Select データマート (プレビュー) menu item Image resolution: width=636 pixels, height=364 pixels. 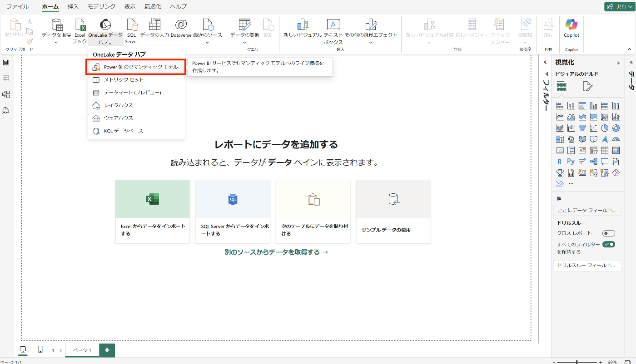coord(136,92)
